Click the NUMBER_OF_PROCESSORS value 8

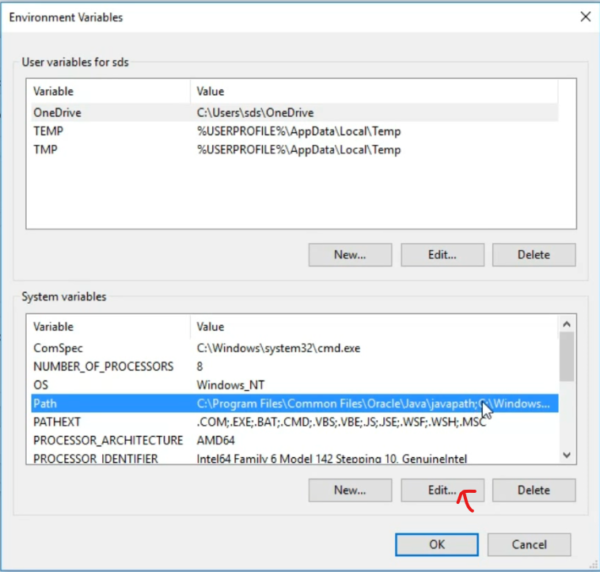coord(199,367)
